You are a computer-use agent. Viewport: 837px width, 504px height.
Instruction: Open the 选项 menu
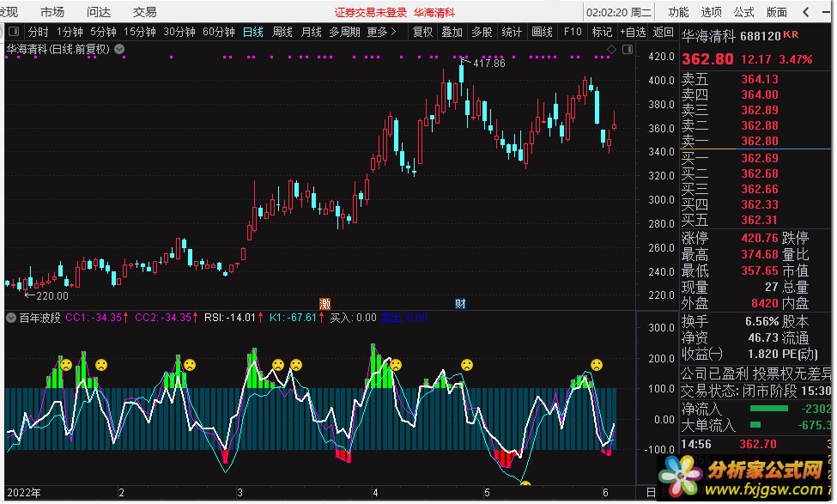pos(711,12)
